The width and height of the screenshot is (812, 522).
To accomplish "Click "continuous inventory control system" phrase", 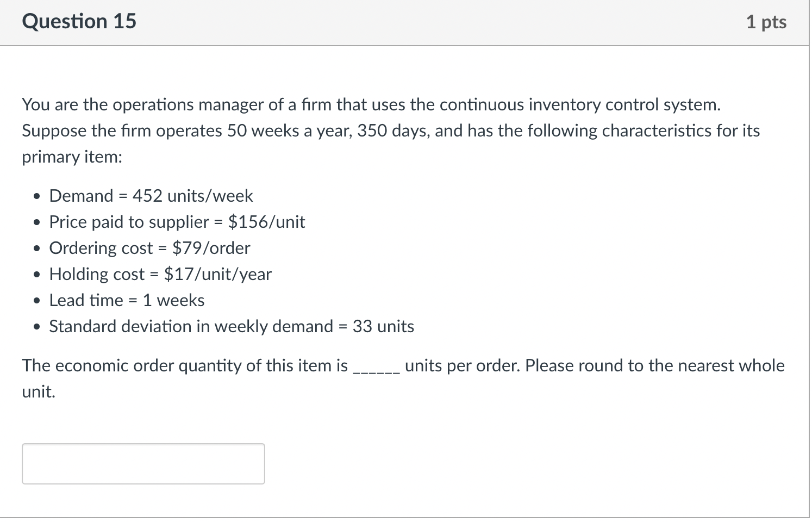I will click(579, 104).
